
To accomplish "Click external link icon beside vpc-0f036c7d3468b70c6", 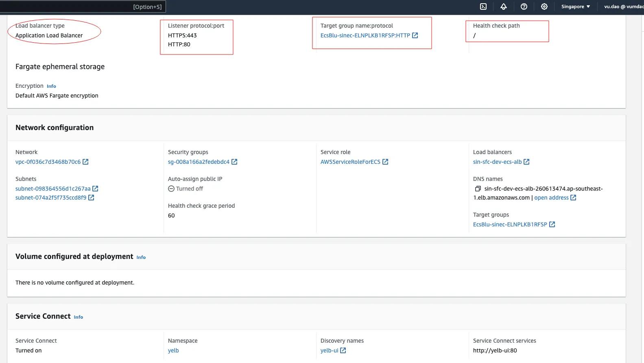I will 85,162.
